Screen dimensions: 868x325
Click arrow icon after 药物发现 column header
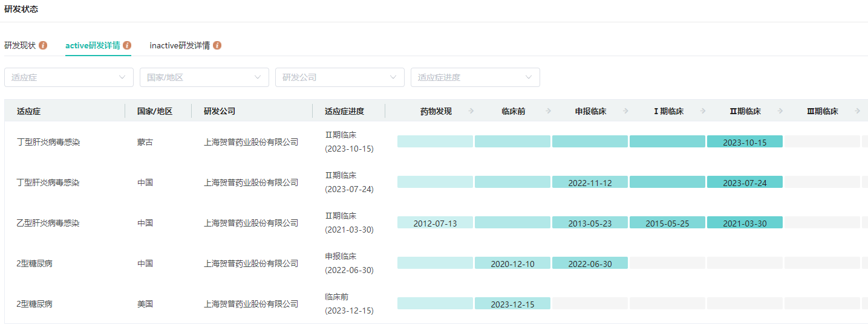(x=471, y=111)
